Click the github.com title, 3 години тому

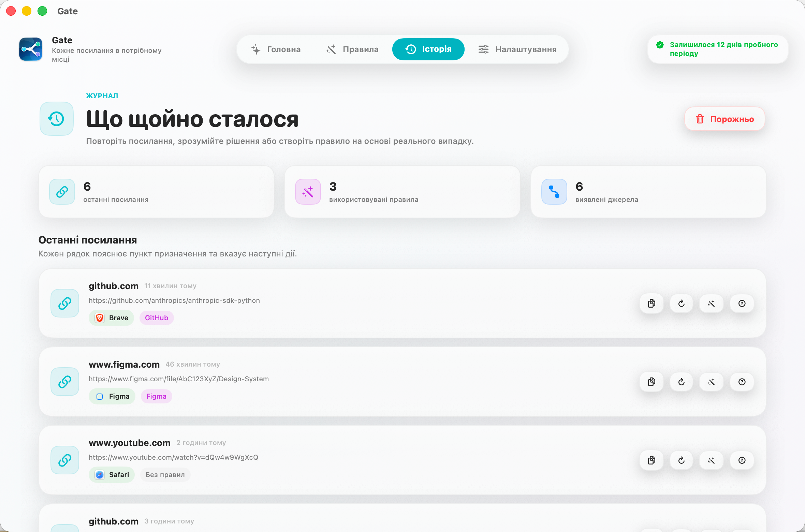pyautogui.click(x=114, y=521)
